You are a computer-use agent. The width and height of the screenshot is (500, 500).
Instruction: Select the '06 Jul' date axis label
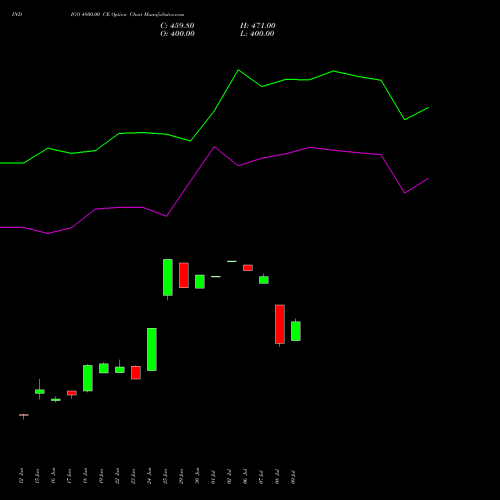click(245, 477)
